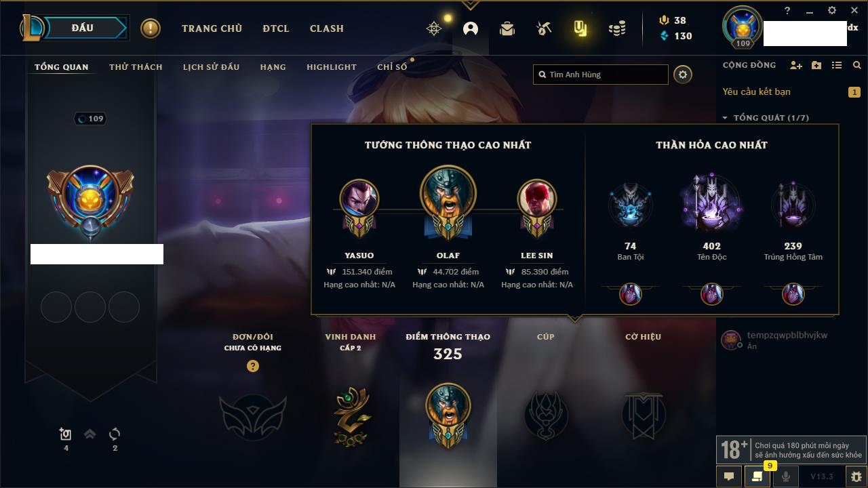Collapse the TỔNG QUÁT friends group
This screenshot has width=868, height=488.
point(725,118)
